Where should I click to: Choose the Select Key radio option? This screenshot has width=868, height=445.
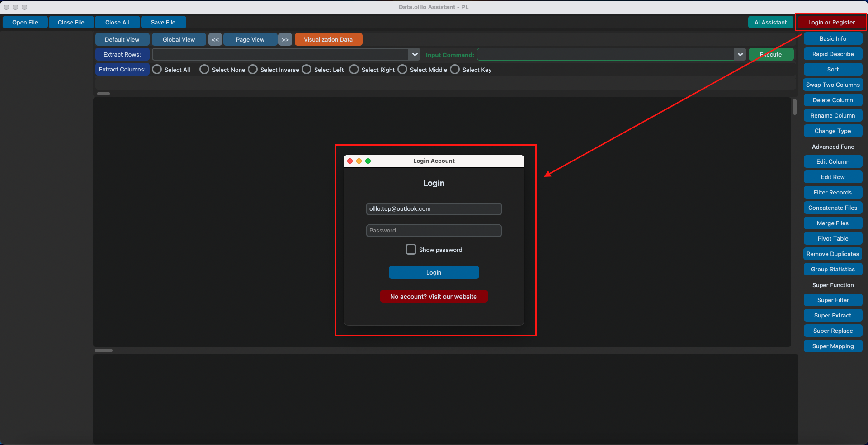click(455, 70)
